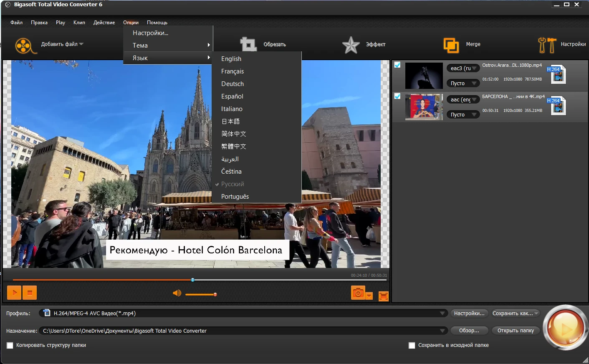589x364 pixels.
Task: Click Открыть папку button
Action: [x=516, y=331]
